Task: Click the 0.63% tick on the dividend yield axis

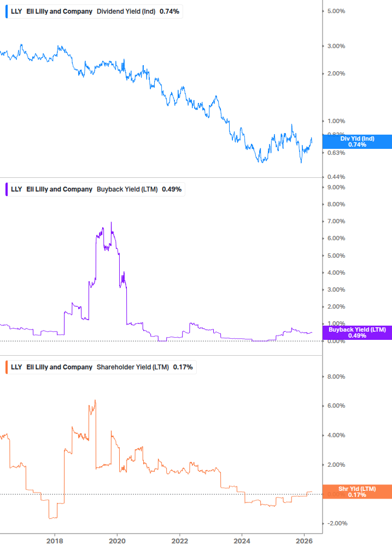Action: 336,153
